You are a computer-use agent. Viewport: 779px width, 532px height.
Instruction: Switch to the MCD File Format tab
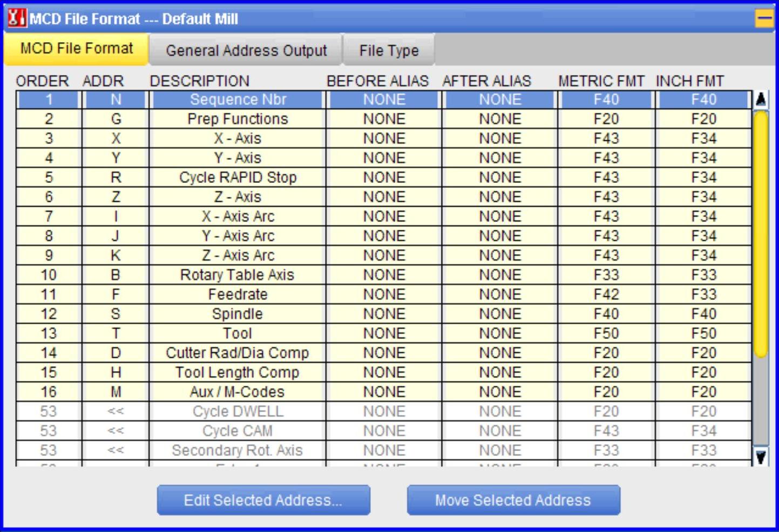click(x=76, y=49)
